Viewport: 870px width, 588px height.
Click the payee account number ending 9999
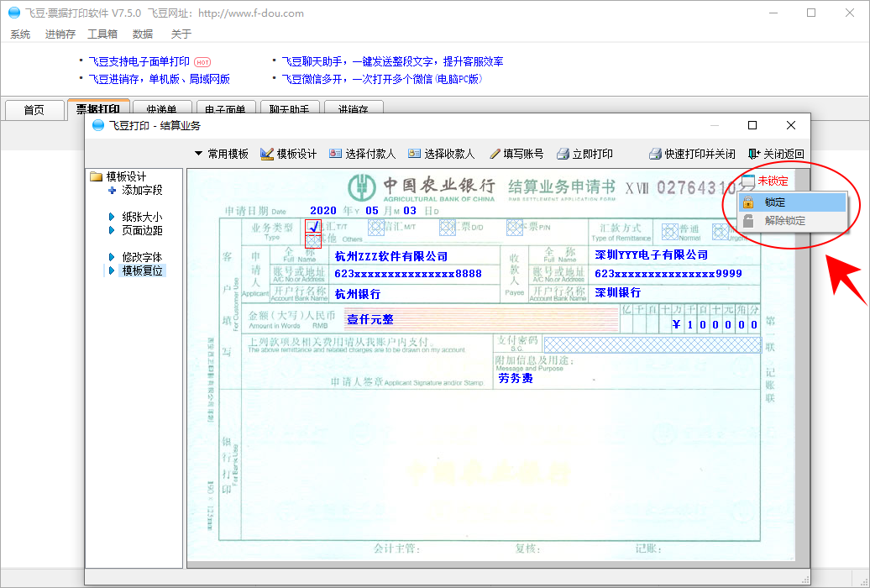click(x=668, y=274)
